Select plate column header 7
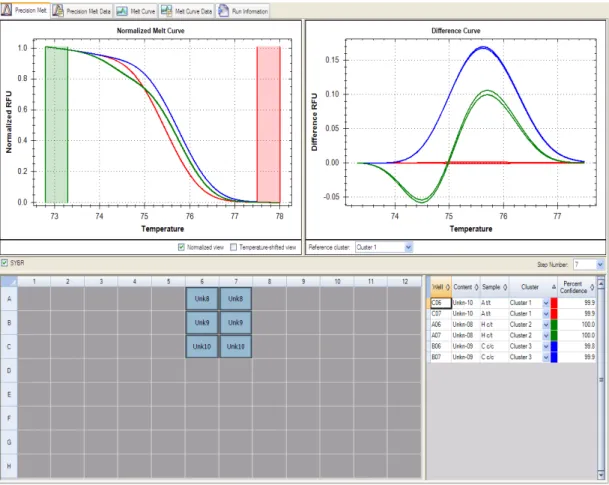Image resolution: width=609 pixels, height=485 pixels. pyautogui.click(x=235, y=282)
